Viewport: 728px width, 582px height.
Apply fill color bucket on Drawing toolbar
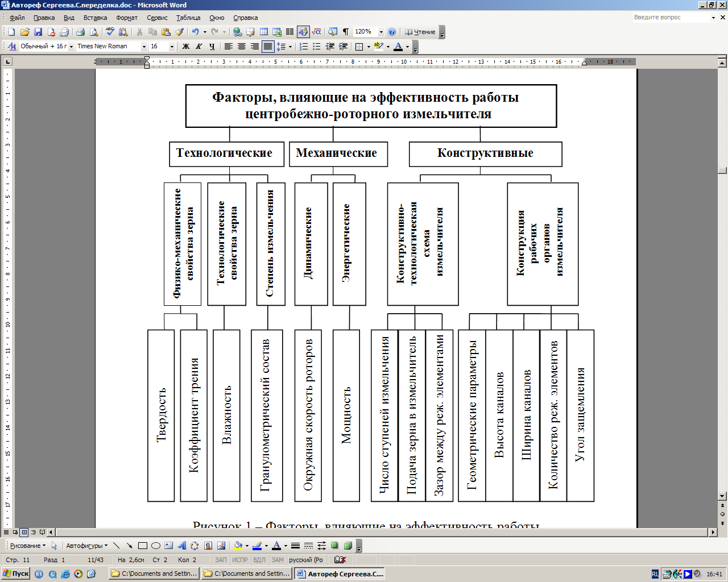[238, 546]
